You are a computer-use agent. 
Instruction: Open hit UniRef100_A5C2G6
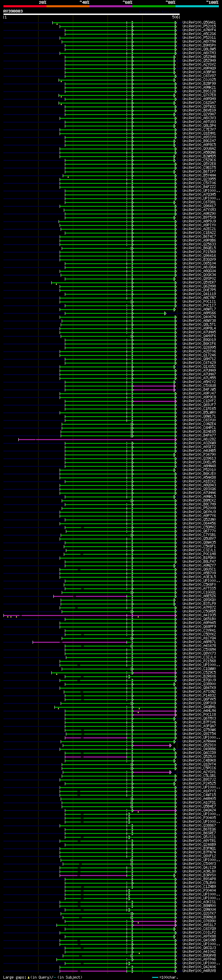click(199, 34)
